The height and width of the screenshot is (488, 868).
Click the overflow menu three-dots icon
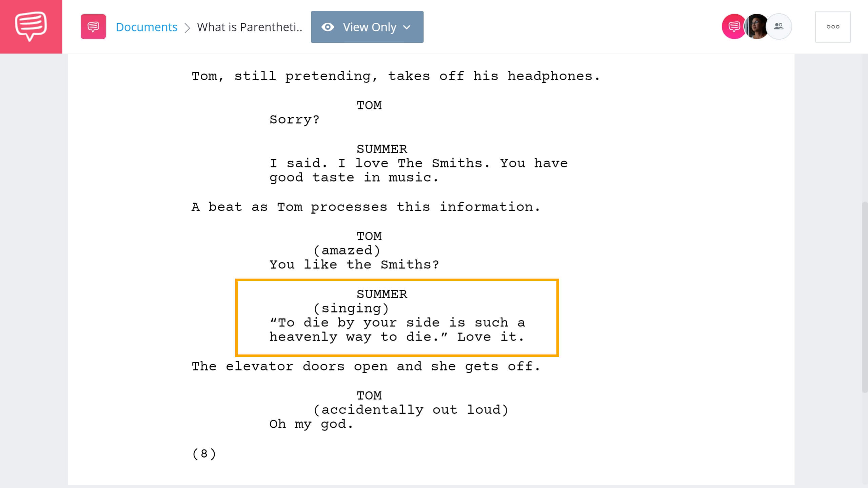tap(832, 27)
